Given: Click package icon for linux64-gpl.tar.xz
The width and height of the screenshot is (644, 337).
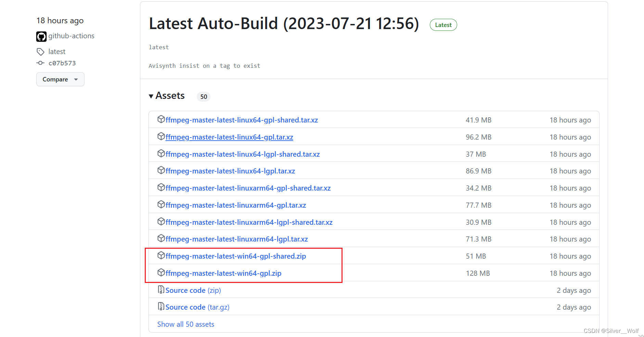Looking at the screenshot, I should (161, 136).
